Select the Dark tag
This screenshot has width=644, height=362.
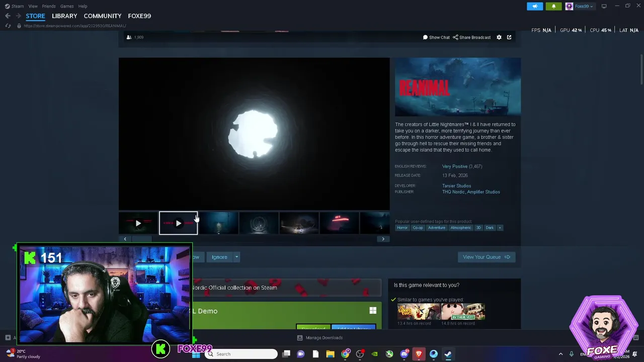(490, 228)
